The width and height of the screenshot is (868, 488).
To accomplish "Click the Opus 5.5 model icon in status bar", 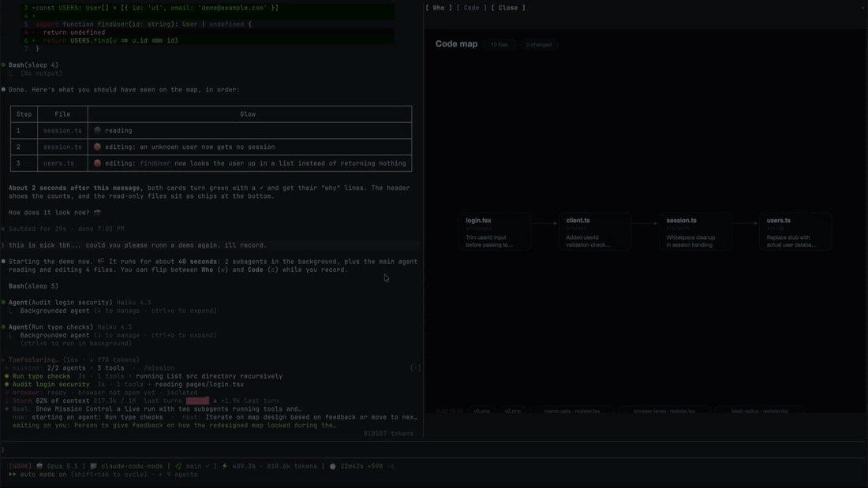I will [x=39, y=467].
